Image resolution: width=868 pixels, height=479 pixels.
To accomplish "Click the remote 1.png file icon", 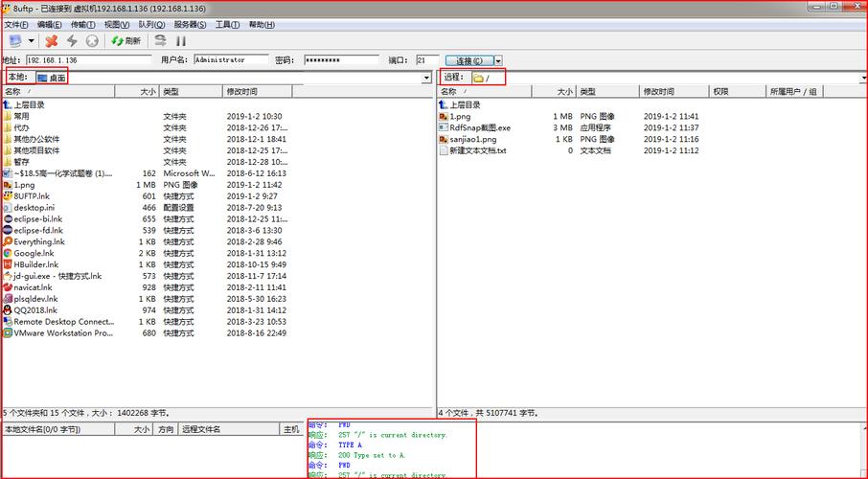I will pyautogui.click(x=443, y=116).
